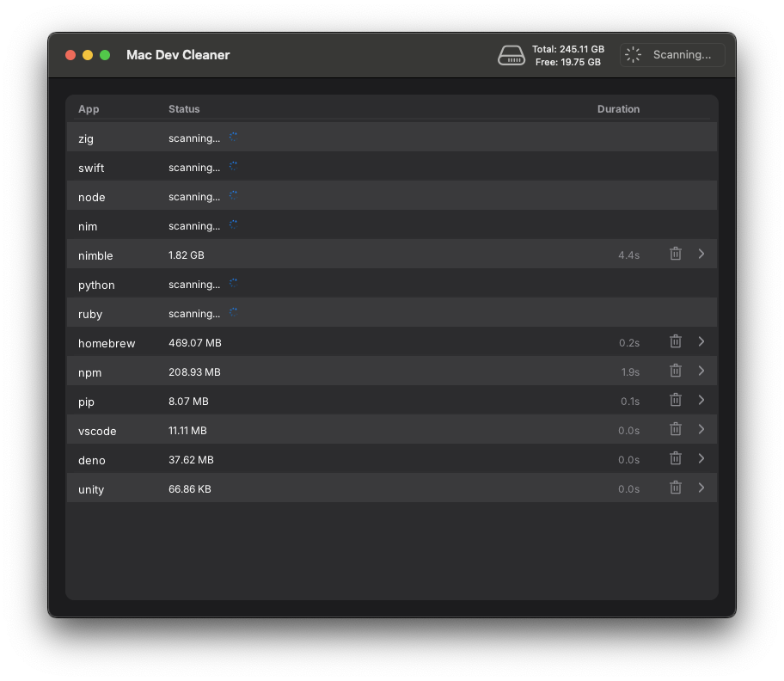Click the trash icon for deno

point(676,458)
